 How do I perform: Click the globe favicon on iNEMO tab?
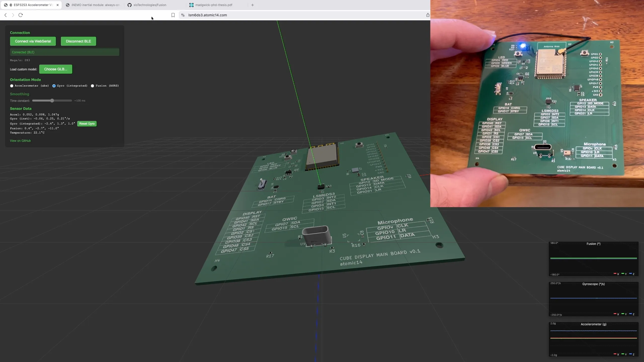click(x=68, y=5)
